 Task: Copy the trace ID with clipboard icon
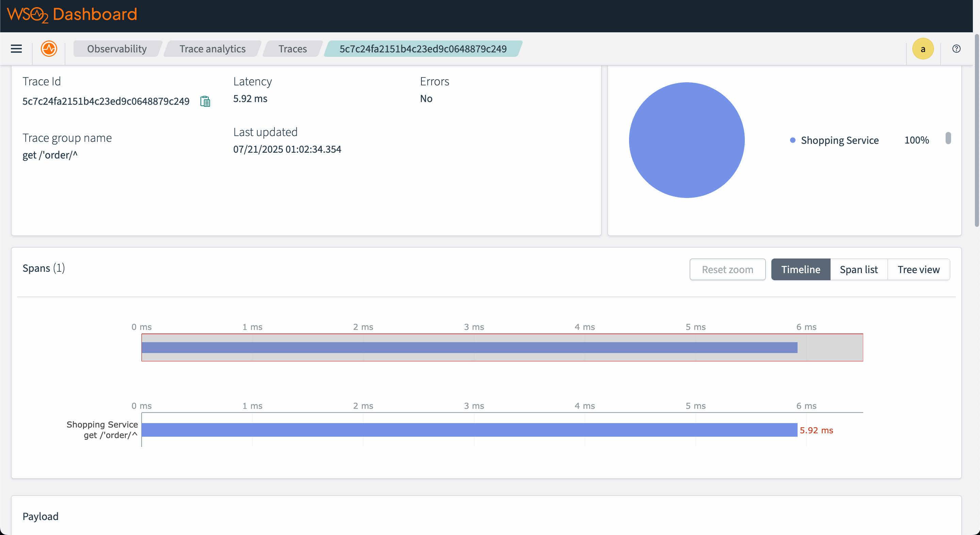(205, 102)
